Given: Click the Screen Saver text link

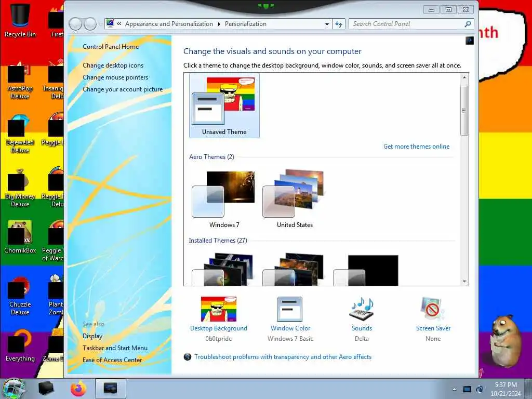Looking at the screenshot, I should click(x=433, y=328).
